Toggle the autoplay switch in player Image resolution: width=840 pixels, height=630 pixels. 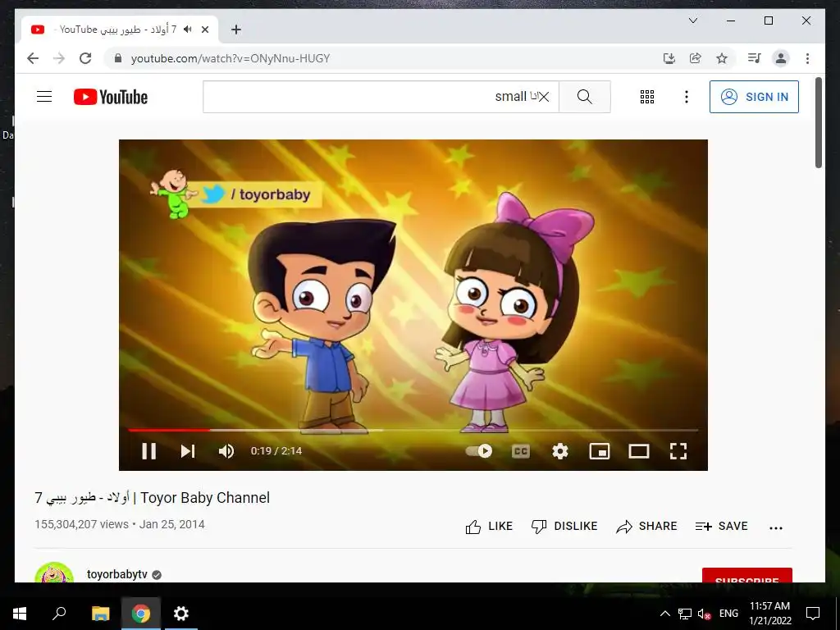479,451
